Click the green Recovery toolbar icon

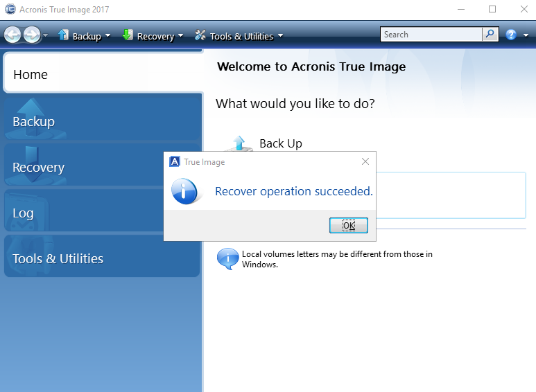128,35
